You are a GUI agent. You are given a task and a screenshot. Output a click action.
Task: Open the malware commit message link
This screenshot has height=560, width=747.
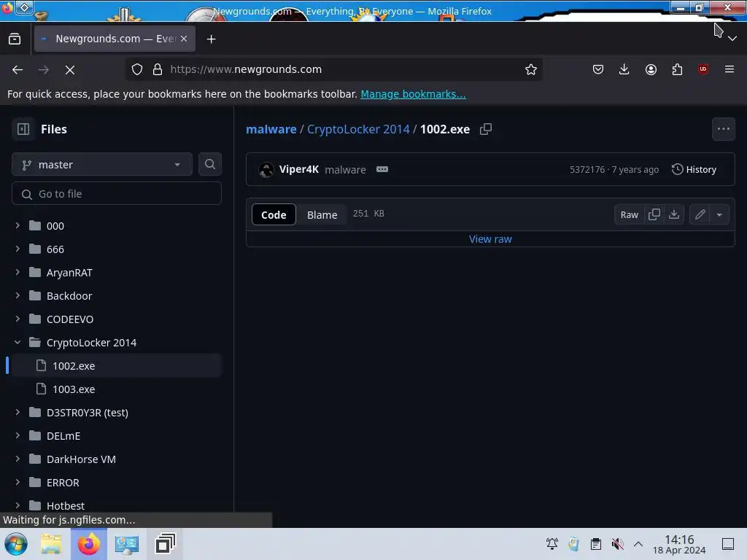pyautogui.click(x=345, y=169)
